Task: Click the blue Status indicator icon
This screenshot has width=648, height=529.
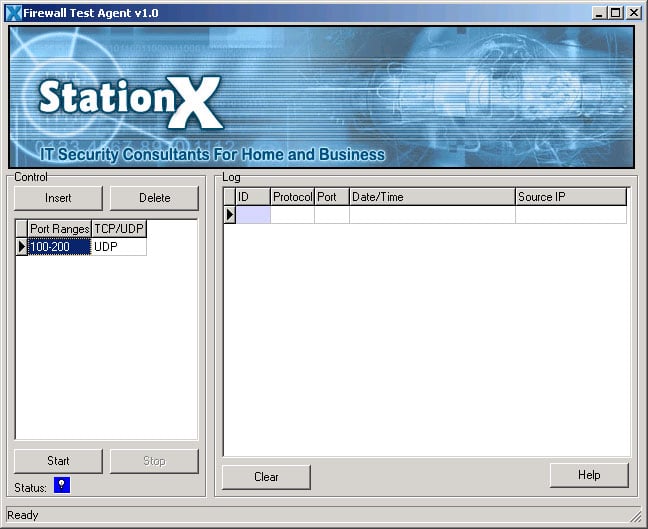Action: (62, 485)
